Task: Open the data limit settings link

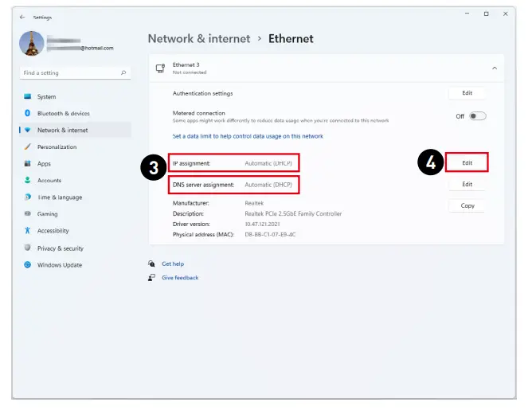Action: tap(248, 136)
